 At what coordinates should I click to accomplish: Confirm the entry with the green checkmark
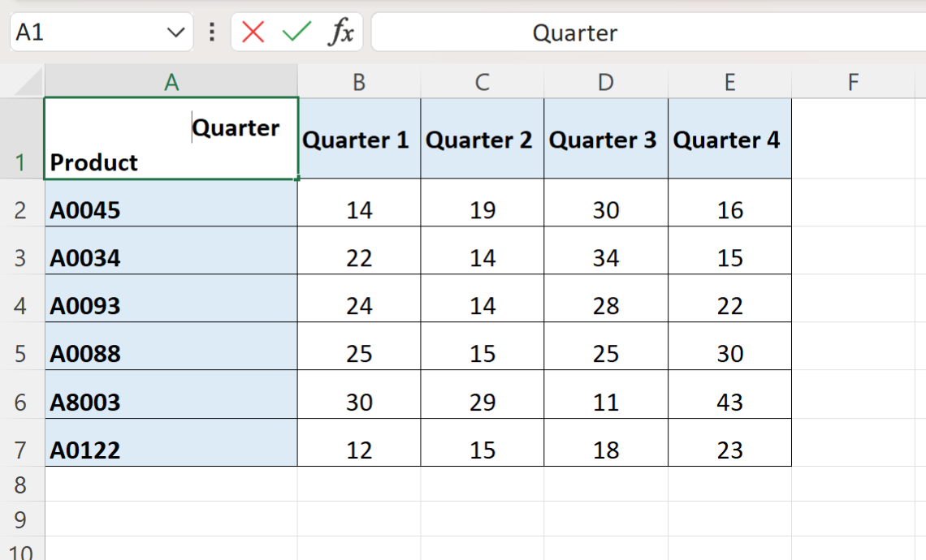click(296, 32)
